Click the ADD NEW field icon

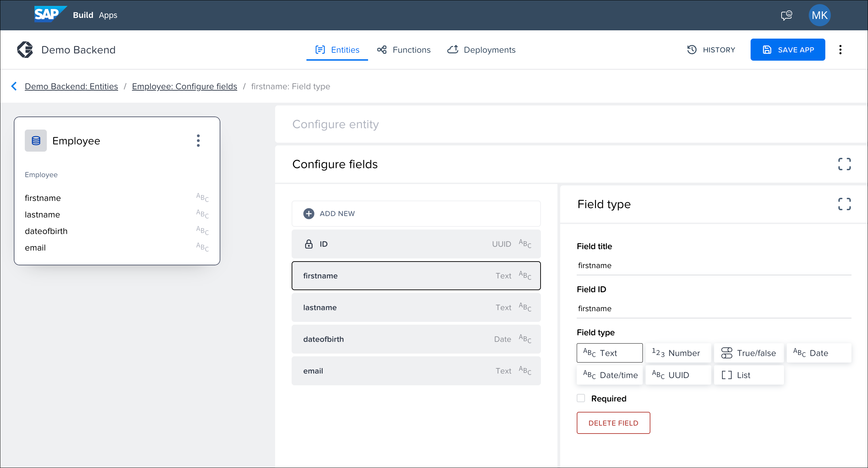click(308, 214)
